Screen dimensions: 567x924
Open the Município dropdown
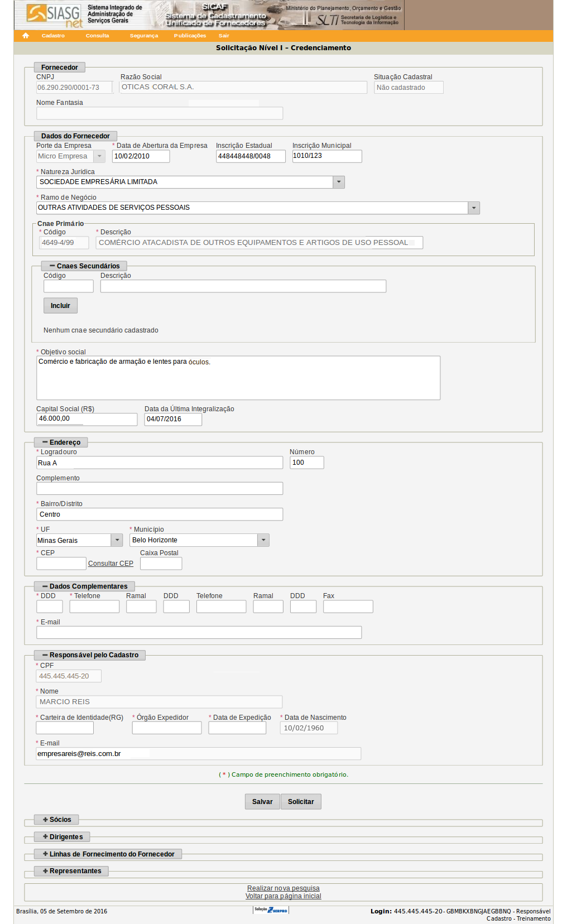click(x=263, y=540)
